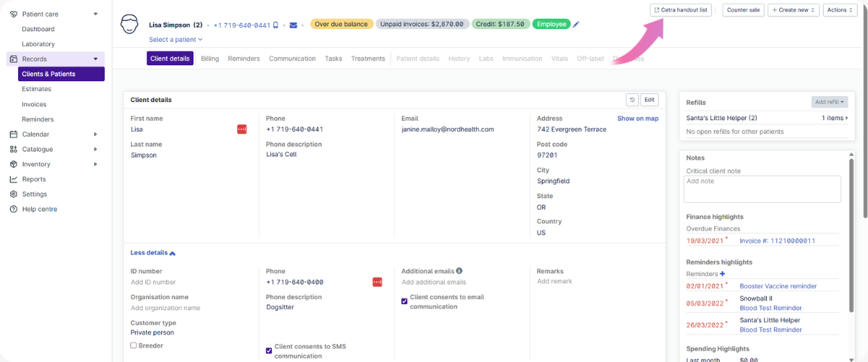Viewport: 868px width, 362px height.
Task: Click the Add ID number field
Action: pos(153,282)
